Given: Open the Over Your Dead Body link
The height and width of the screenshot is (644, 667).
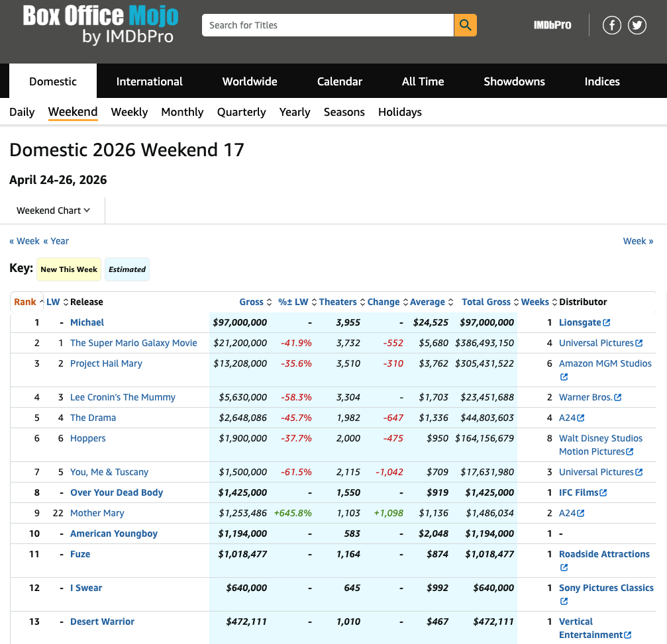Looking at the screenshot, I should tap(117, 492).
